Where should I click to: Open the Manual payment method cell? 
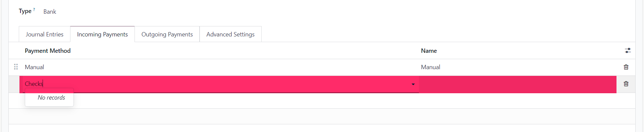pyautogui.click(x=219, y=67)
